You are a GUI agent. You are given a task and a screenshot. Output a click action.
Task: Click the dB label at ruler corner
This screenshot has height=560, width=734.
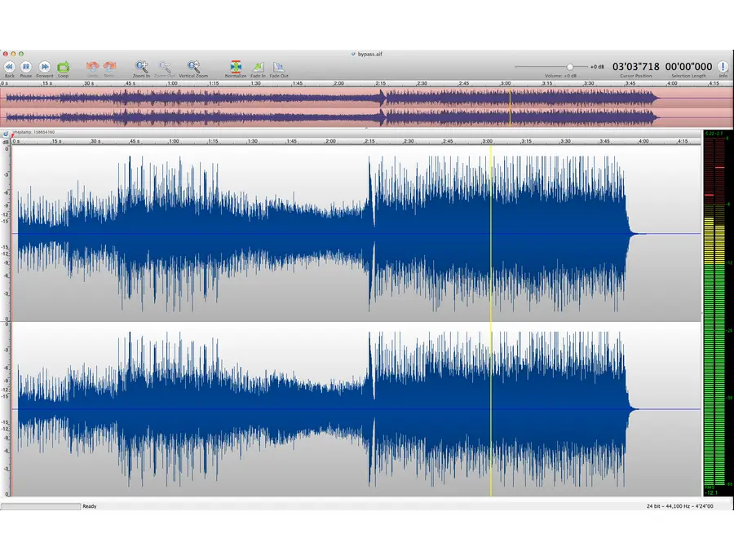tap(6, 142)
